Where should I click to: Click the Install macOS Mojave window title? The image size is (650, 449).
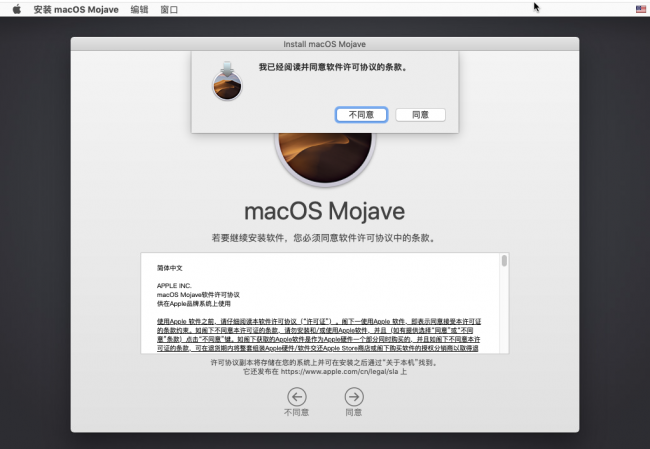325,44
